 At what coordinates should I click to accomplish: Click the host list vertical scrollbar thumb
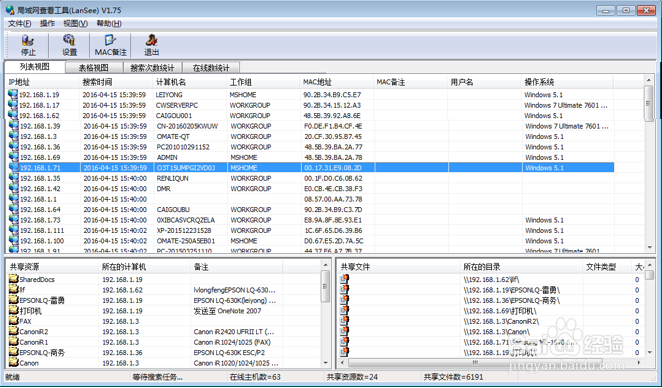click(649, 103)
